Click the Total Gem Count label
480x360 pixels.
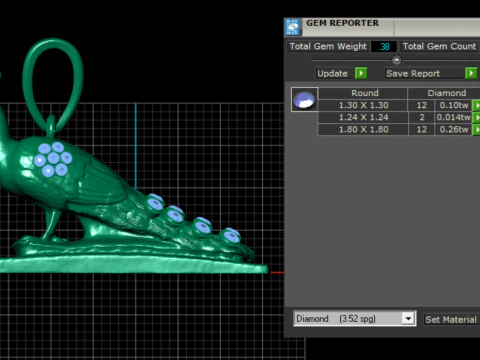point(439,46)
